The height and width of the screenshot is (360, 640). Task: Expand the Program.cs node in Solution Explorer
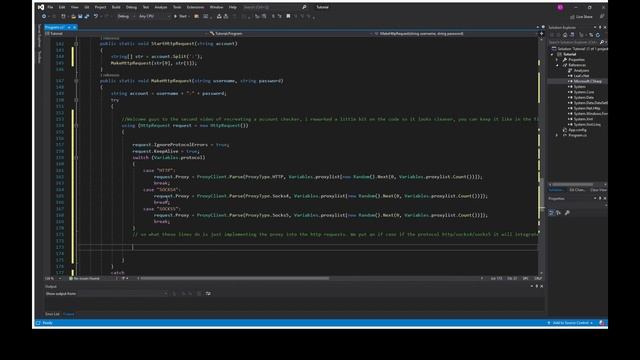(557, 135)
